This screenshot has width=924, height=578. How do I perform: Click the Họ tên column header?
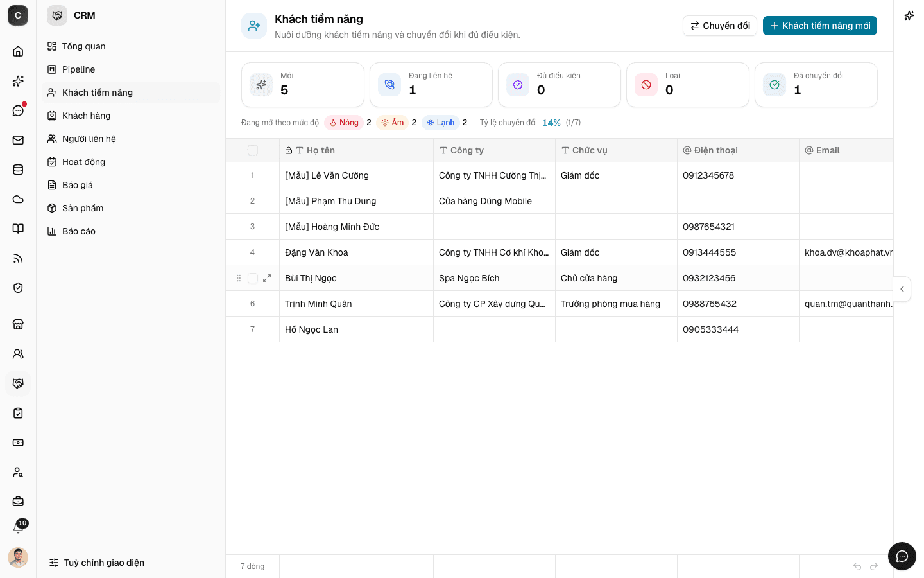pos(356,150)
